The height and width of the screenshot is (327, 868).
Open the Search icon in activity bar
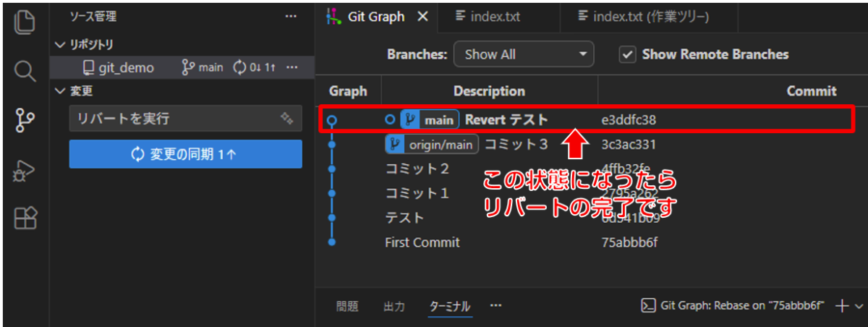pyautogui.click(x=25, y=70)
